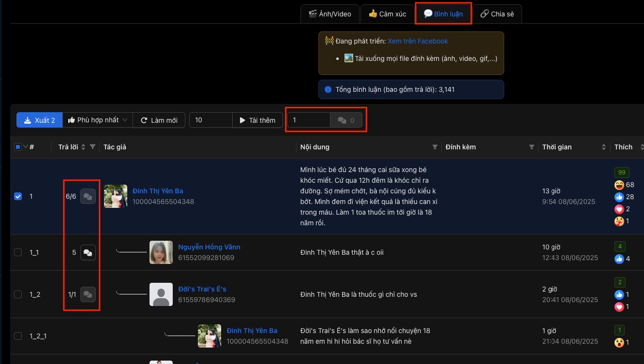Open Đinh Thị Yên Ba profile link in row 1
This screenshot has height=364, width=644.
[158, 191]
